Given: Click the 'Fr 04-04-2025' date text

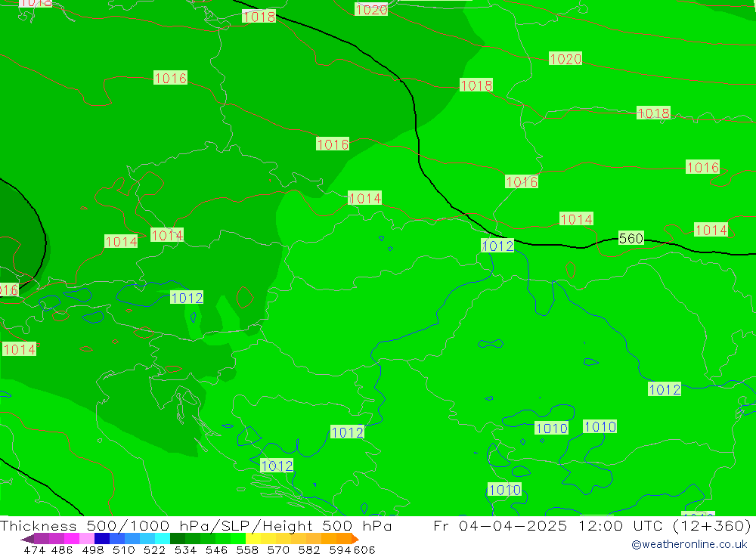Looking at the screenshot, I should 500,525.
